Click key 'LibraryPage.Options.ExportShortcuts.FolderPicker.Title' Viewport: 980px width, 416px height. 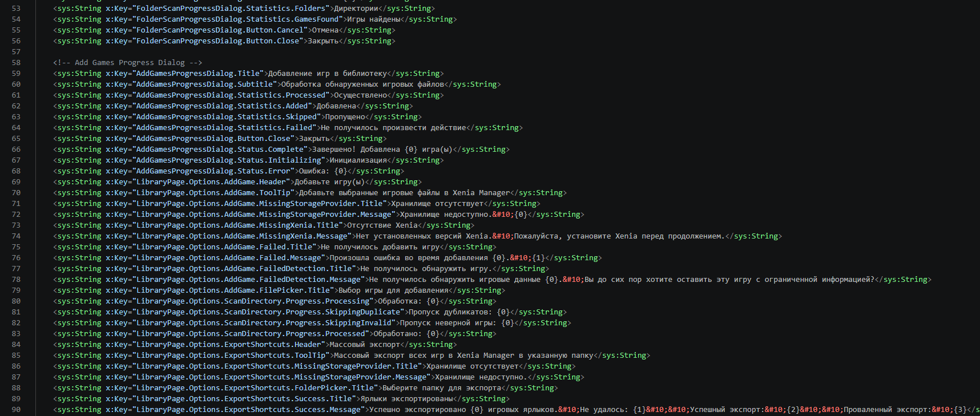pos(255,388)
